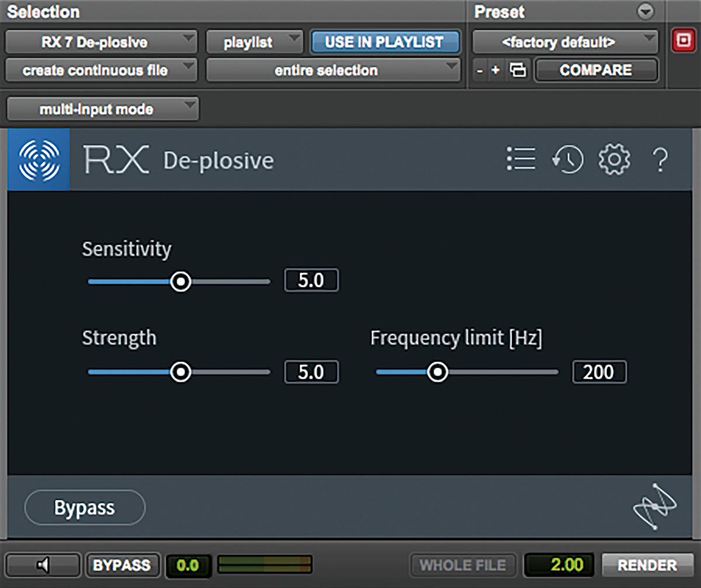Click the iZotope squiggle logo at bottom right
701x588 pixels.
[655, 506]
